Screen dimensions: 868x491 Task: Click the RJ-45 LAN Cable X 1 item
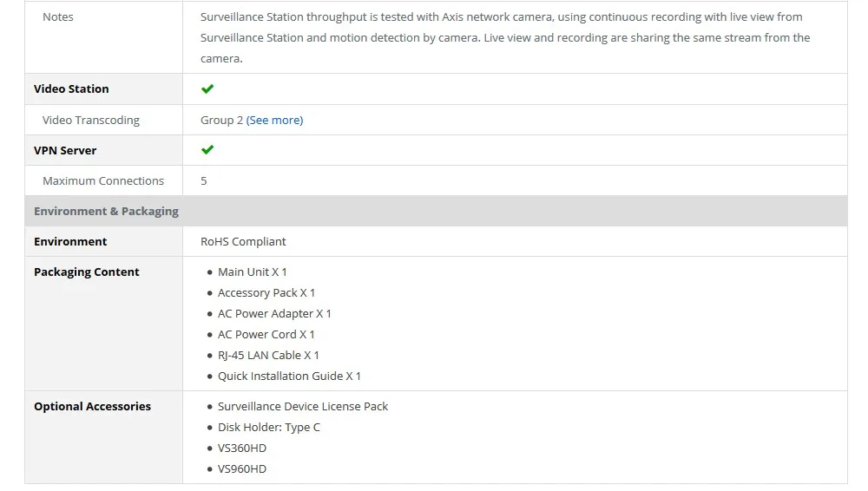(x=268, y=356)
